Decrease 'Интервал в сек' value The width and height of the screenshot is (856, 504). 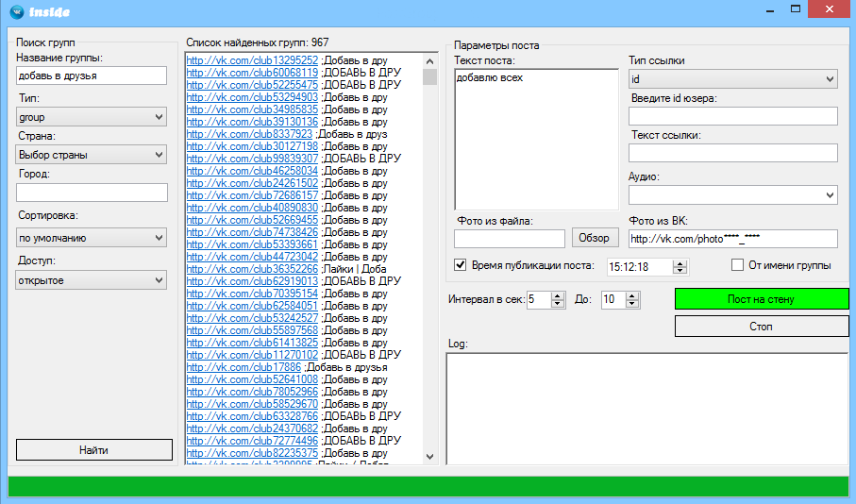(x=558, y=303)
